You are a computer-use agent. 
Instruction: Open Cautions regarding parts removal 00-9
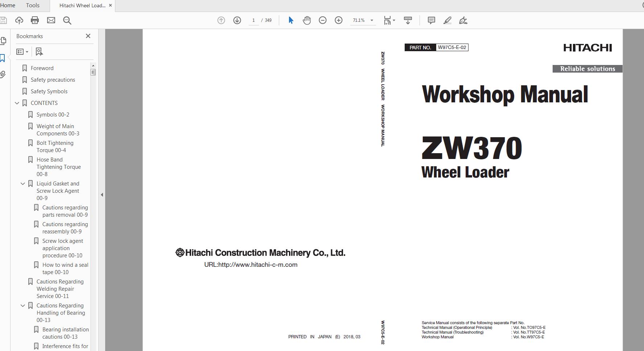pos(65,211)
